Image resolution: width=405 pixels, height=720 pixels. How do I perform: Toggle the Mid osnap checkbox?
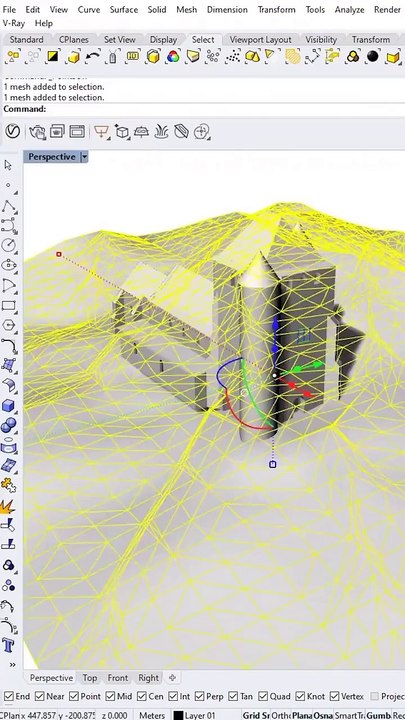(x=110, y=697)
